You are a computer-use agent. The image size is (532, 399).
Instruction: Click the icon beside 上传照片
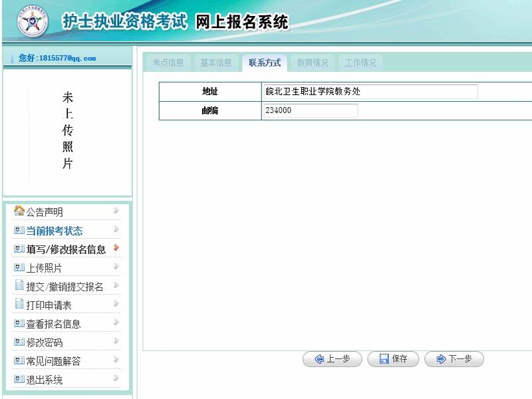(x=19, y=267)
